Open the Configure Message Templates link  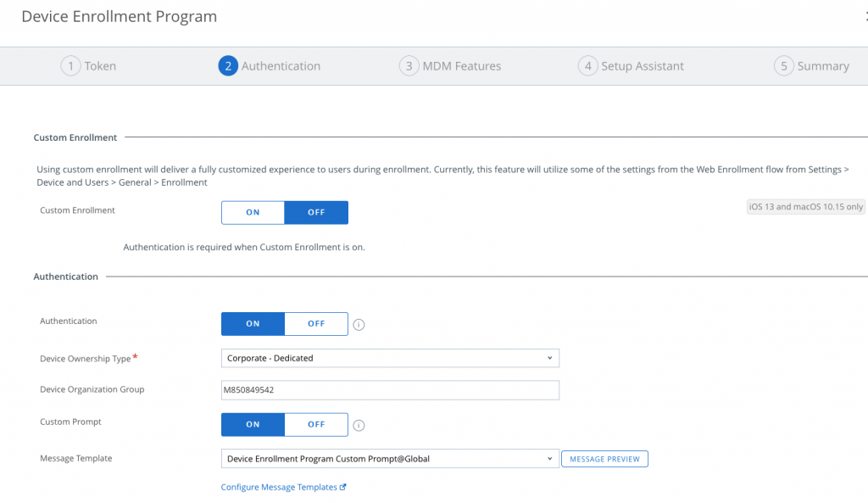click(x=279, y=488)
